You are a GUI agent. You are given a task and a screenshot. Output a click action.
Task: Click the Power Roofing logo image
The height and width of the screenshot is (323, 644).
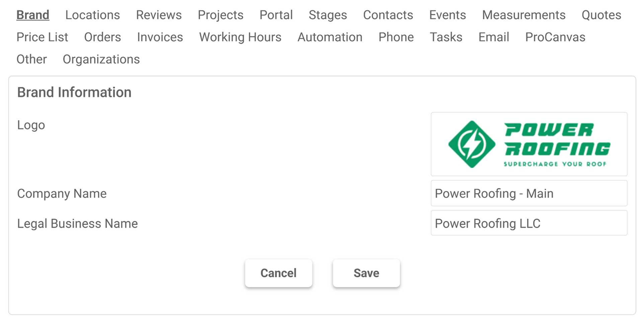529,144
